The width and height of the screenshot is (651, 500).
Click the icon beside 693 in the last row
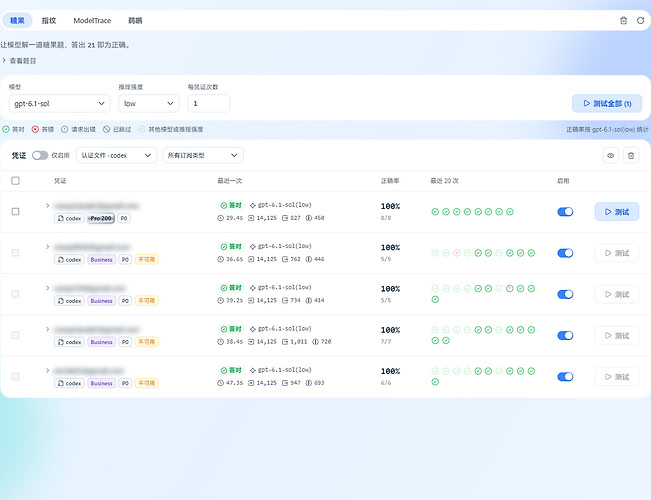(x=309, y=383)
